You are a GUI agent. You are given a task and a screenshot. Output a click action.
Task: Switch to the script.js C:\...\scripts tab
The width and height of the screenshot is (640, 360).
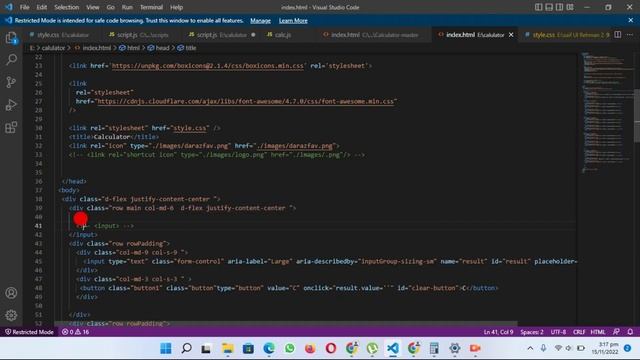coord(141,35)
